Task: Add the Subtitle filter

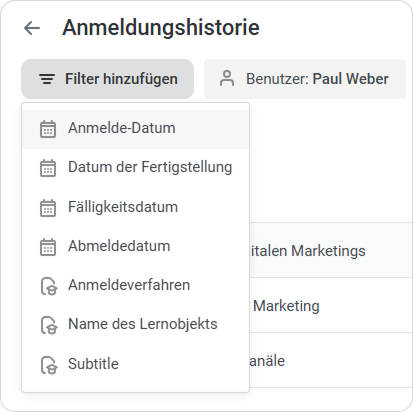Action: click(x=136, y=364)
